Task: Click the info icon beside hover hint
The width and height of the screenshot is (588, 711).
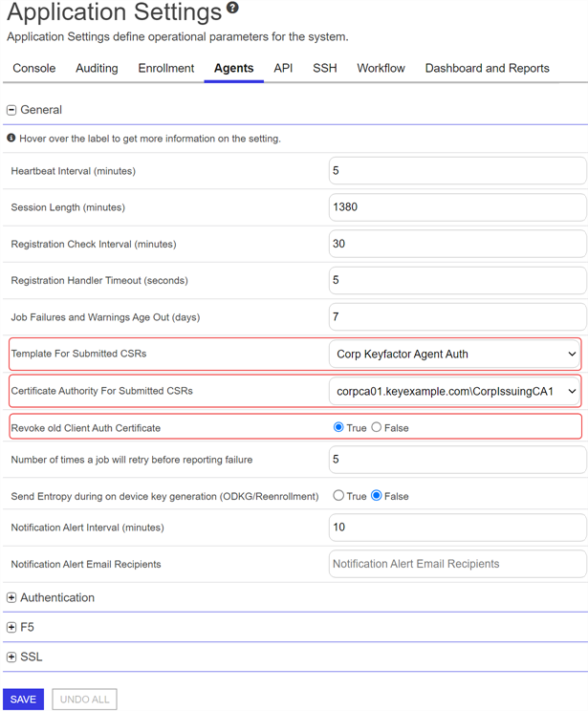Action: click(11, 139)
